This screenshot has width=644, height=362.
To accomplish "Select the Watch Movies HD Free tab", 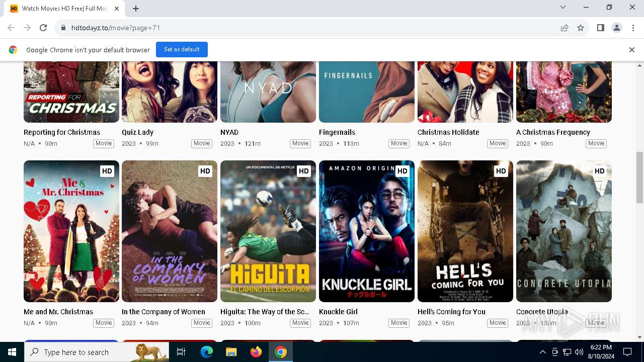I will (64, 9).
